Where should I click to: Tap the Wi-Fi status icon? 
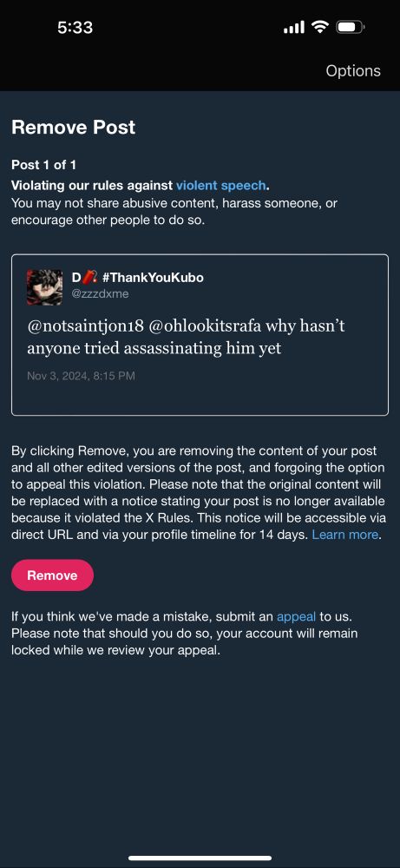(x=320, y=27)
